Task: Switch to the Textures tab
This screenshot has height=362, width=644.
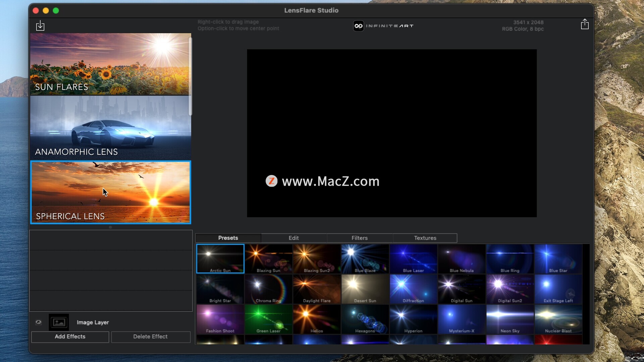Action: pos(425,238)
